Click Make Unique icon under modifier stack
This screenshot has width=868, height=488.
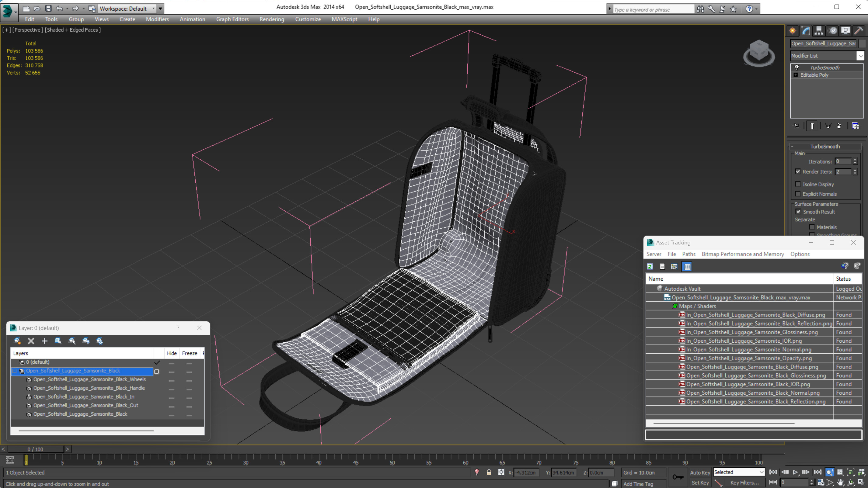pos(828,126)
